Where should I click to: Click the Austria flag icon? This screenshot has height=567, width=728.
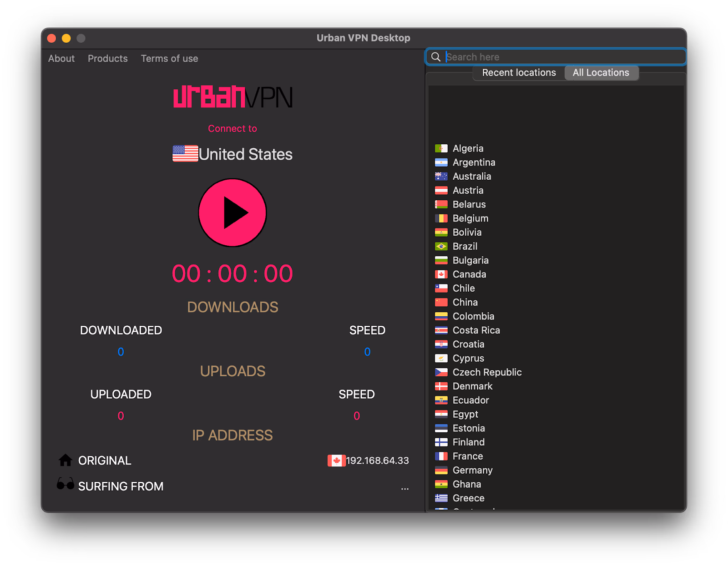441,190
